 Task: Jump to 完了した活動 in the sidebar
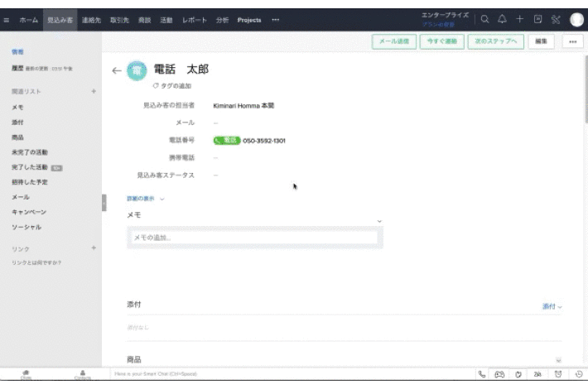tap(30, 167)
